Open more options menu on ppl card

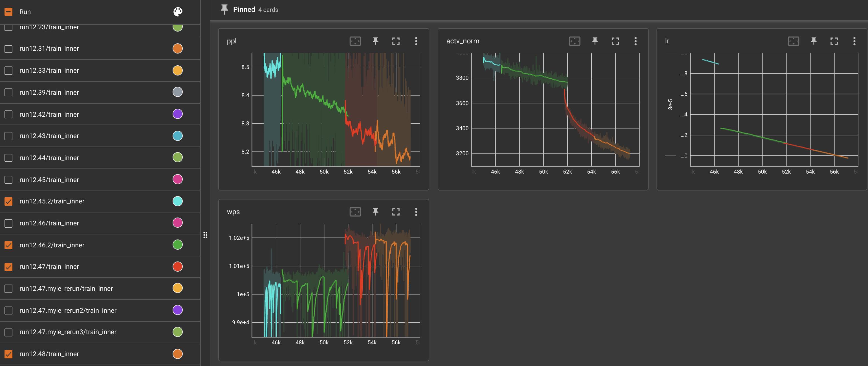(x=416, y=41)
